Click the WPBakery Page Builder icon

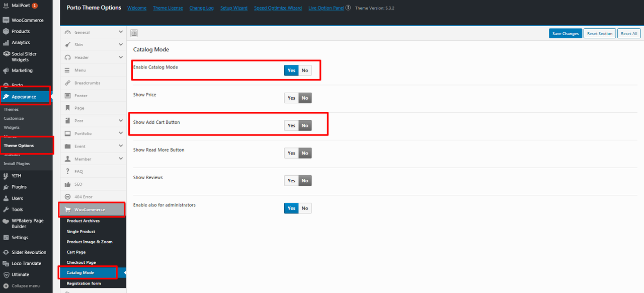(x=6, y=221)
